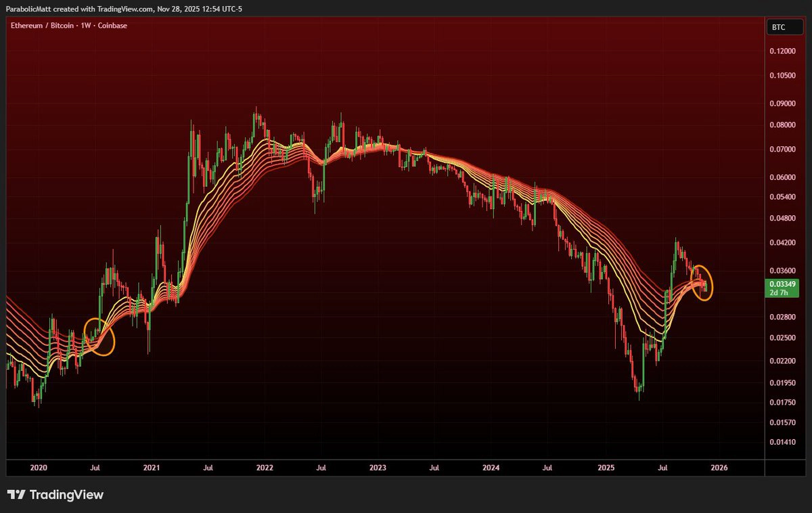Select the 2024 label on time axis
Viewport: 812px width, 513px height.
click(x=491, y=467)
